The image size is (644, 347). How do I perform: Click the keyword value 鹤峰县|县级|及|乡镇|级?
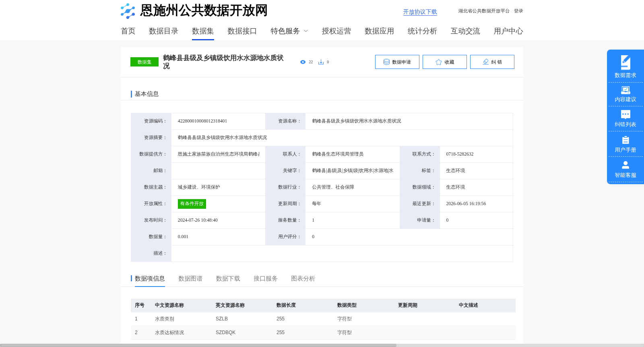353,170
